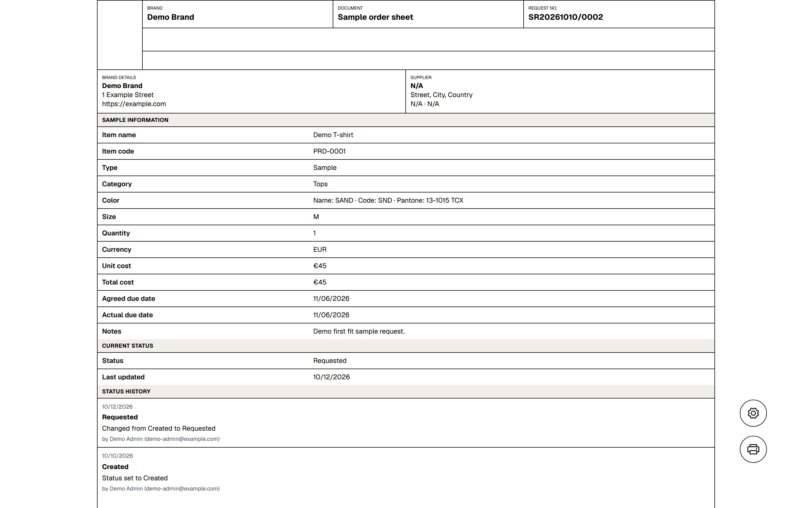Click the Total cost value €45
This screenshot has width=812, height=508.
tap(319, 282)
